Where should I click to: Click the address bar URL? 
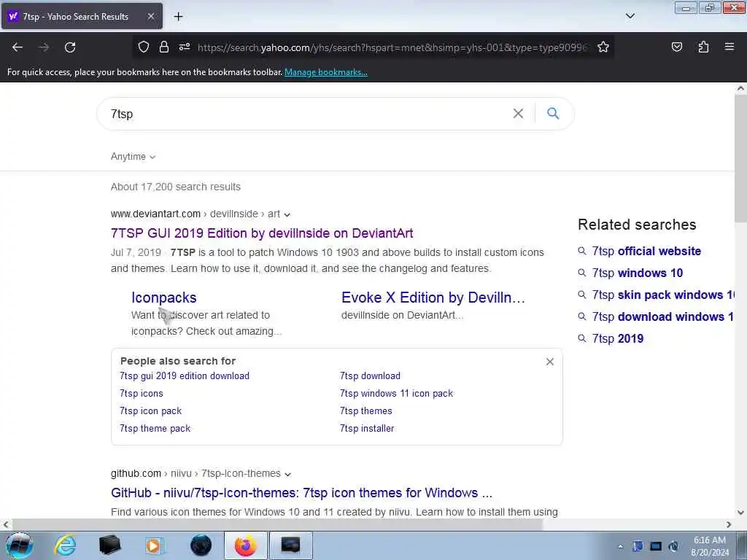(392, 47)
